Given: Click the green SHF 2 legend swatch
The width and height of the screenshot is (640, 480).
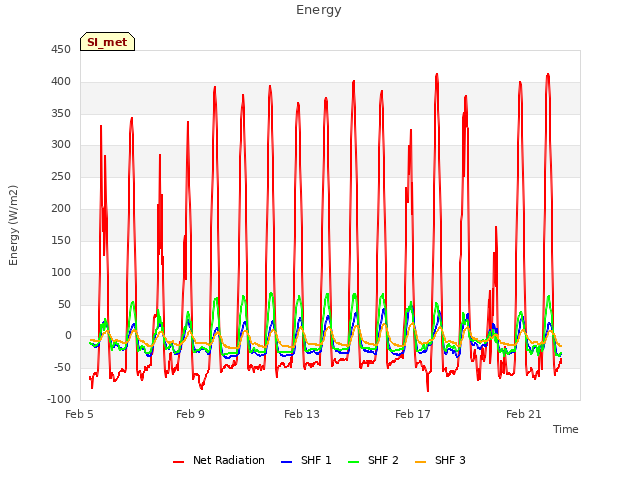Looking at the screenshot, I should coord(353,462).
